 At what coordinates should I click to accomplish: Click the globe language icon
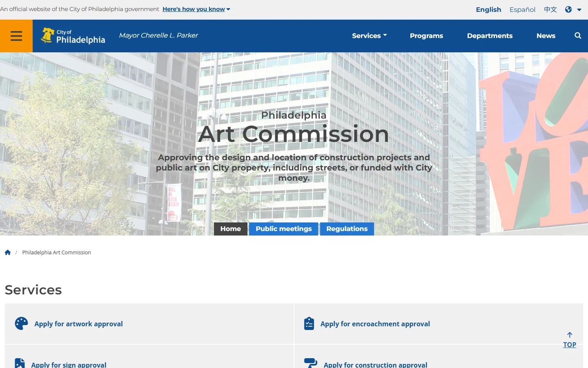tap(568, 9)
